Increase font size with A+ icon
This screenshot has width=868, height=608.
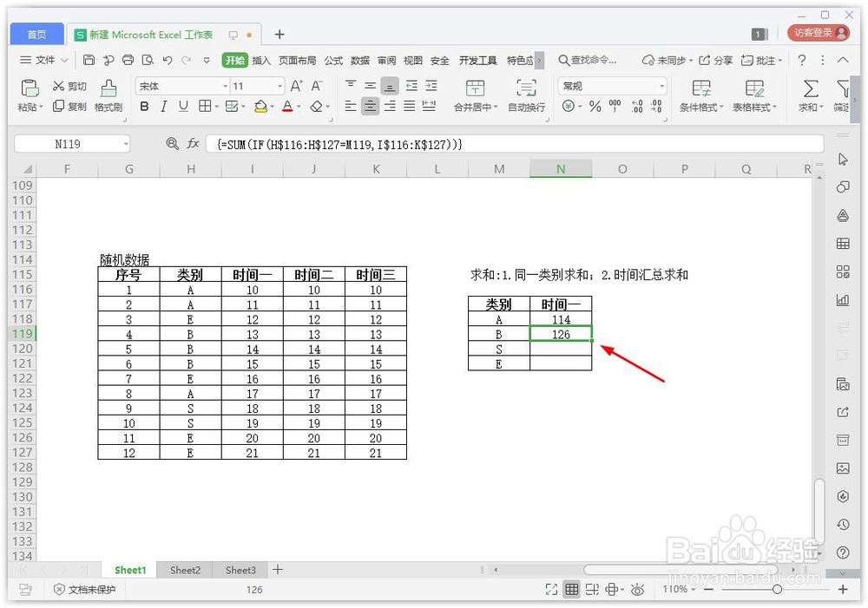[x=297, y=87]
